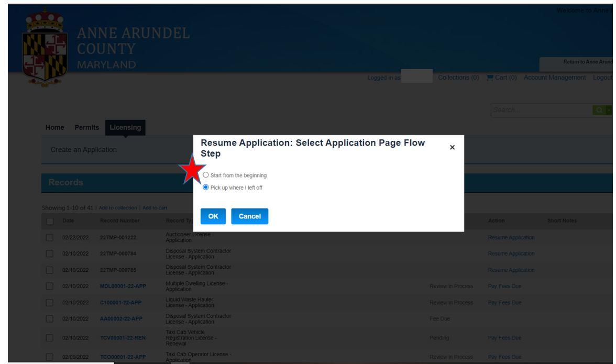Viewport: 616px width, 364px height.
Task: Click the Date column header
Action: (68, 220)
